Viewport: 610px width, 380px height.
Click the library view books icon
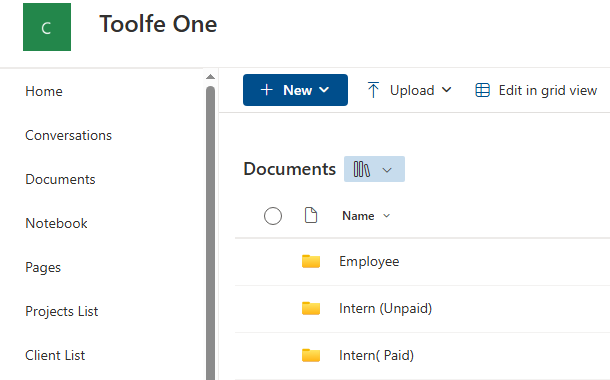click(361, 169)
